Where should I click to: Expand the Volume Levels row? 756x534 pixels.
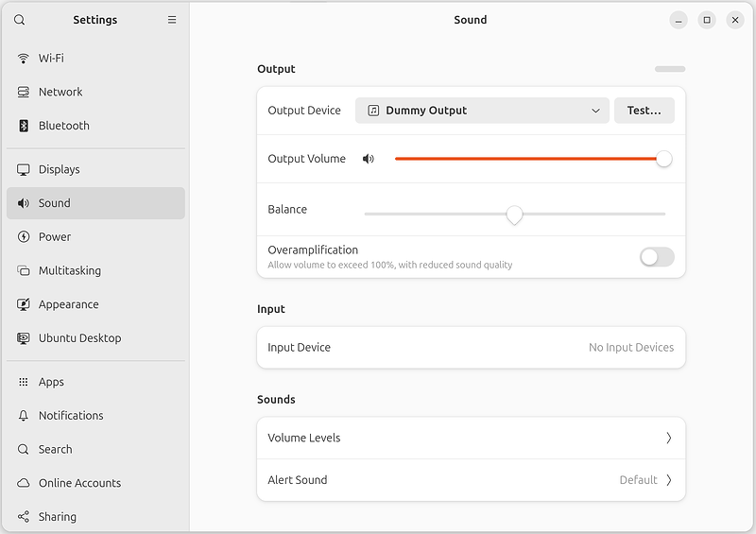[x=471, y=439]
